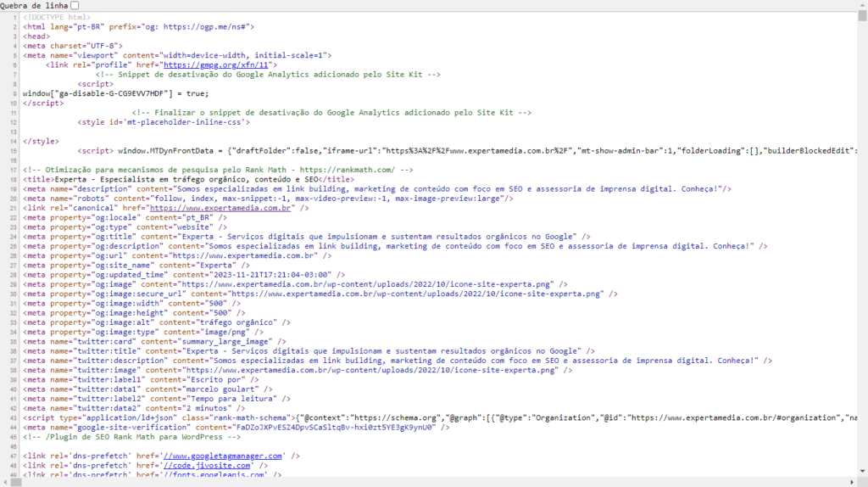
Task: Click the og:image:width 500 meta line
Action: click(131, 304)
